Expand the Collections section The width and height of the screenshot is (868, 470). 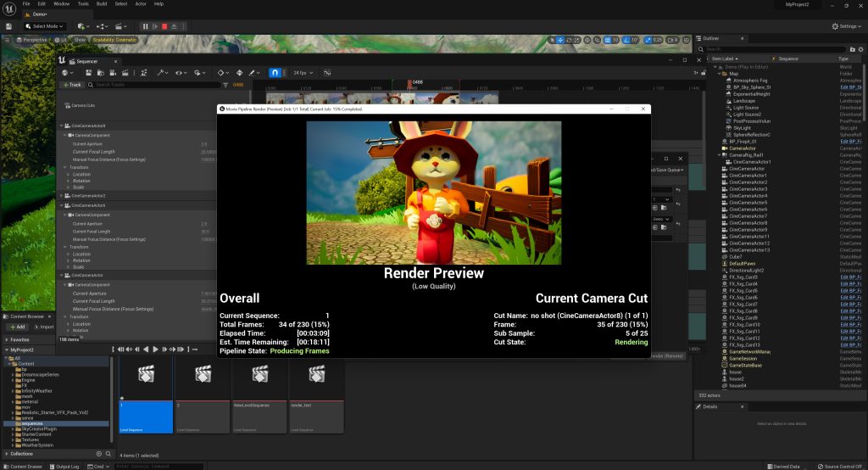(7, 454)
